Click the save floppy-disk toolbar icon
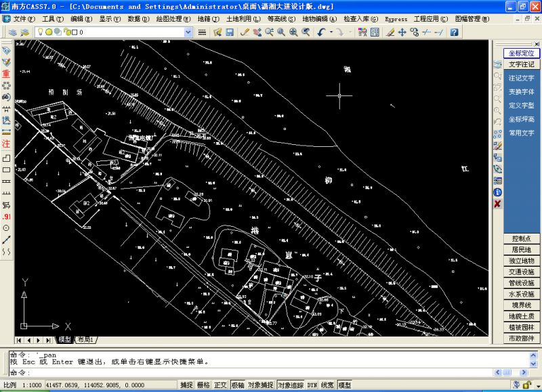 pos(230,32)
